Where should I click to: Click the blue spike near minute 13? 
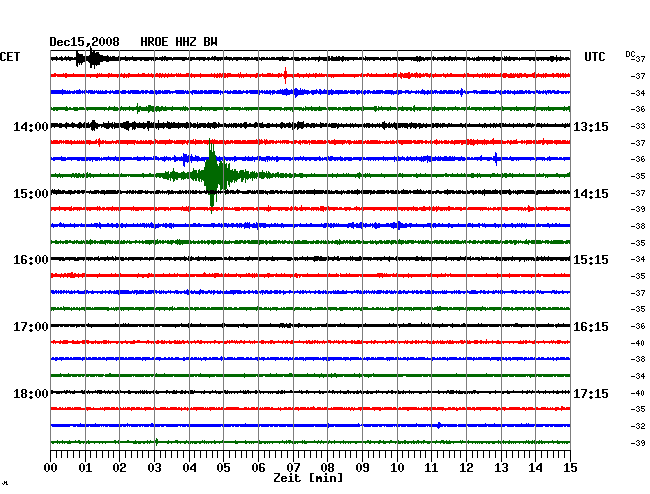click(x=496, y=158)
